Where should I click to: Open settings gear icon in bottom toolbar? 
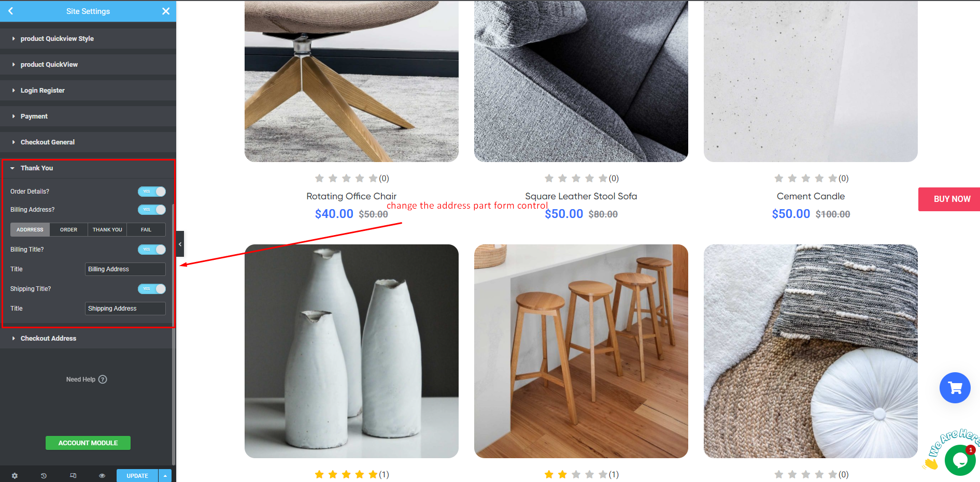point(15,476)
